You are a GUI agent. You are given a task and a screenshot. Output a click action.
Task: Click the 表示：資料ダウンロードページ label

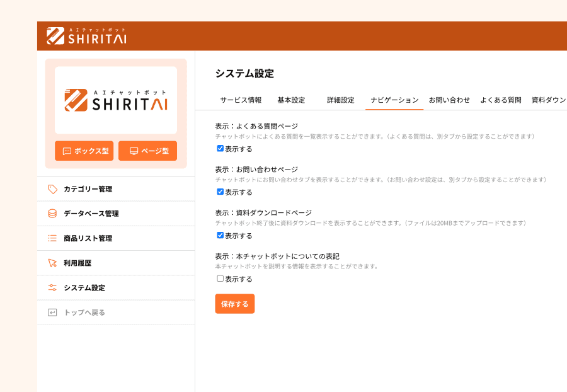coord(263,212)
